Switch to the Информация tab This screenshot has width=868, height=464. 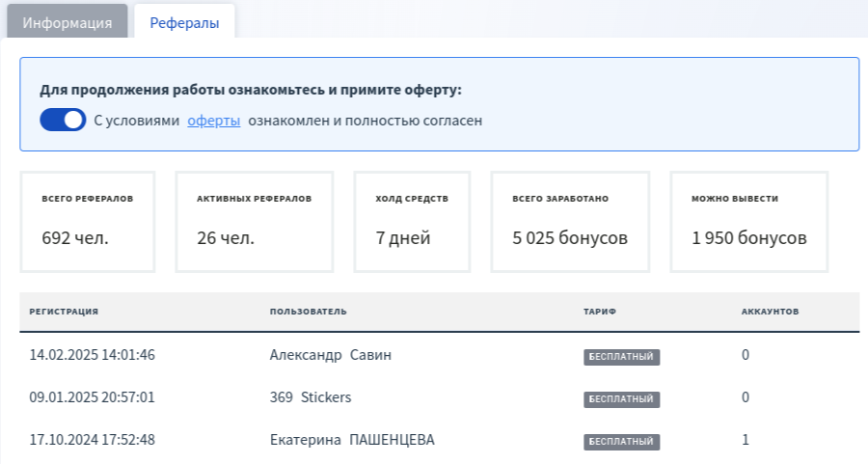tap(67, 22)
